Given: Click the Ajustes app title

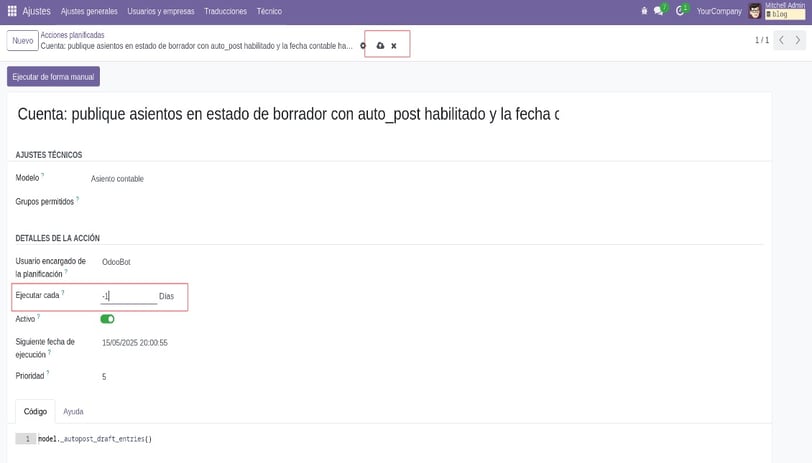Looking at the screenshot, I should (x=36, y=11).
